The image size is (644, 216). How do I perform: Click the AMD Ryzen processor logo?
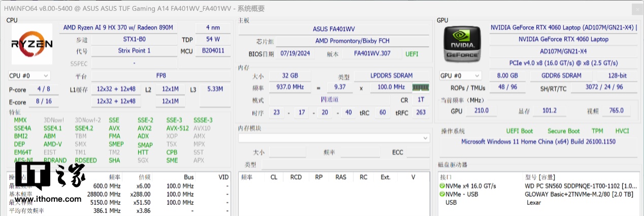pyautogui.click(x=32, y=44)
